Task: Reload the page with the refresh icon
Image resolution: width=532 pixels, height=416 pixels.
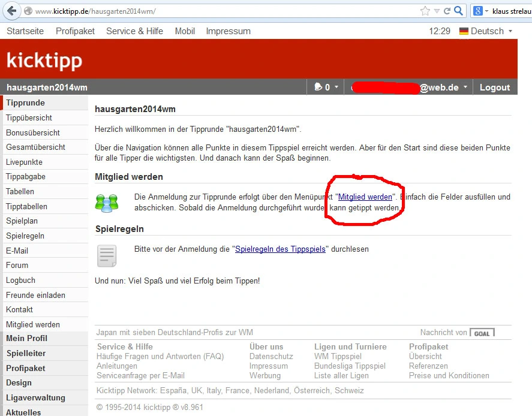Action: tap(447, 11)
